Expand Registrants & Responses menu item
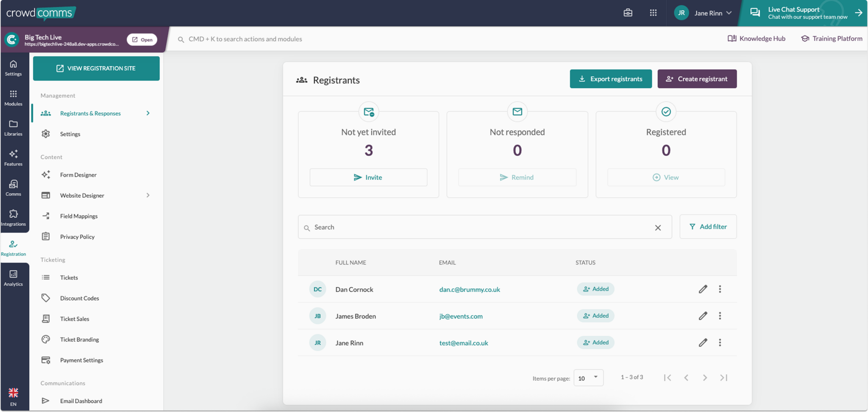 (148, 113)
